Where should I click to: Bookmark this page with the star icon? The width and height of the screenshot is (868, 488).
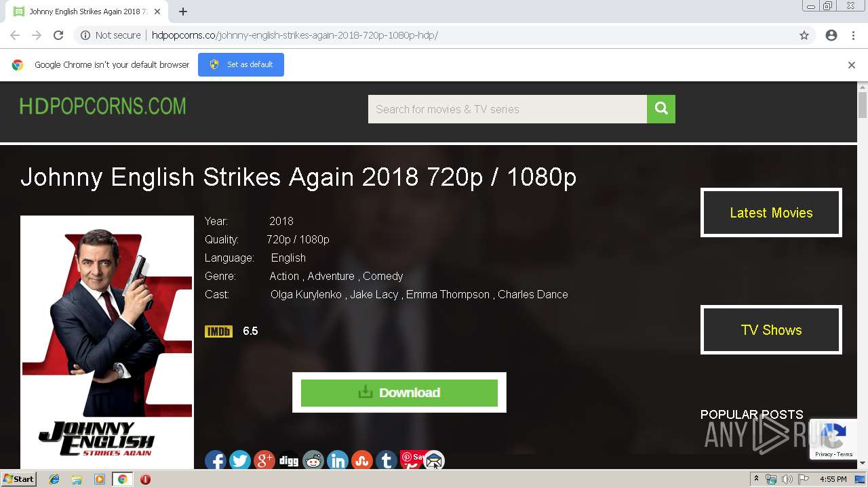click(x=804, y=35)
